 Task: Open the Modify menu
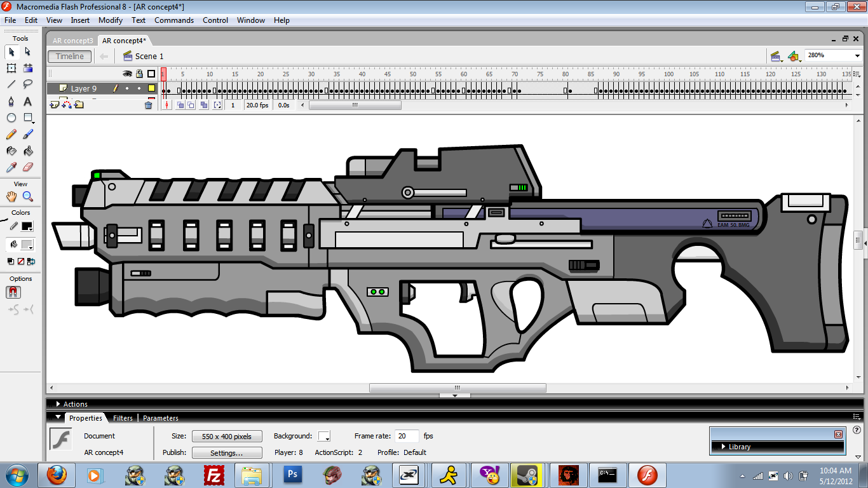(111, 20)
